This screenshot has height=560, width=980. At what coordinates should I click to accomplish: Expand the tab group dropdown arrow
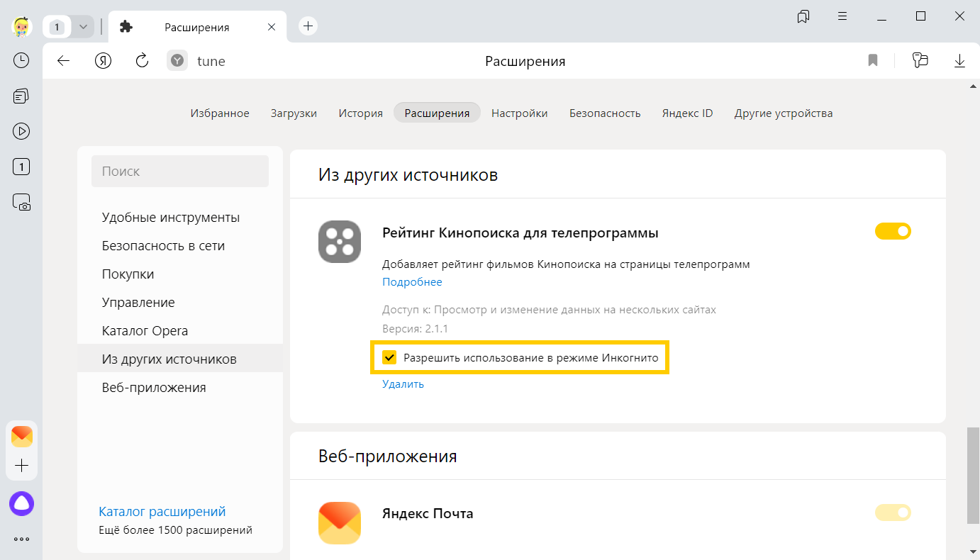click(83, 27)
